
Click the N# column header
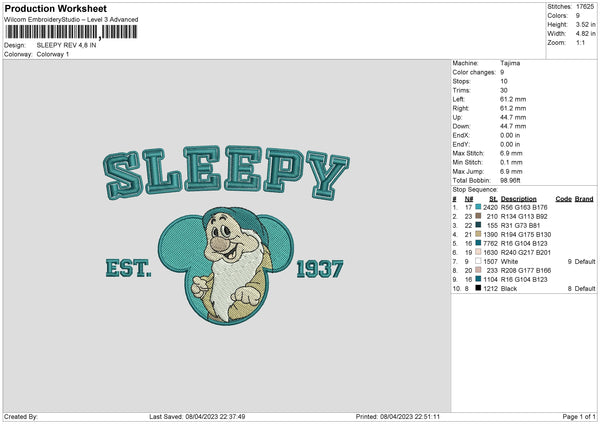469,199
